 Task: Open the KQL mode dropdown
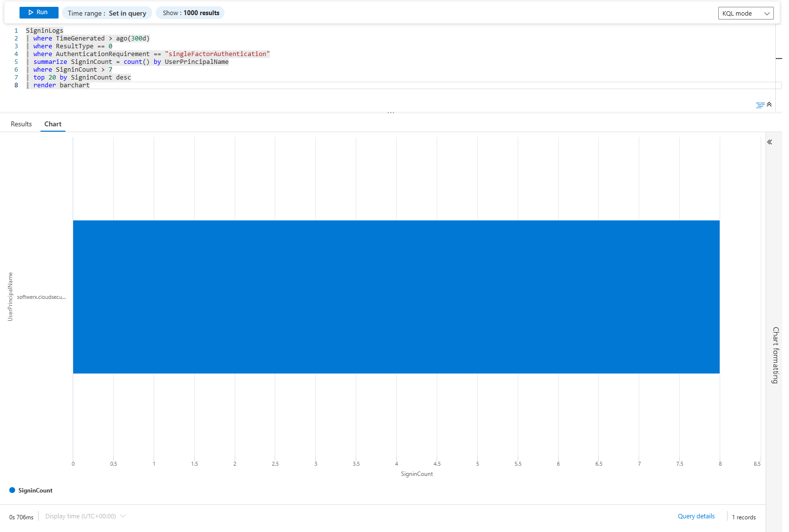(746, 13)
